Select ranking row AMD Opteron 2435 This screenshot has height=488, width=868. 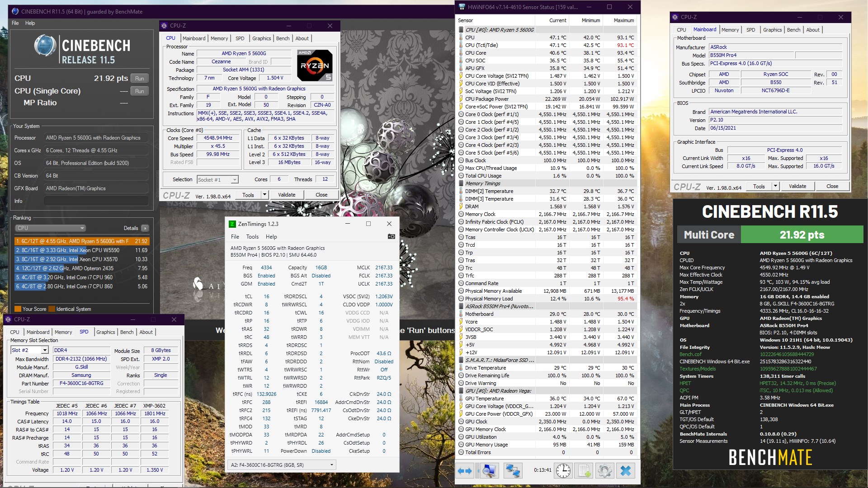[82, 268]
